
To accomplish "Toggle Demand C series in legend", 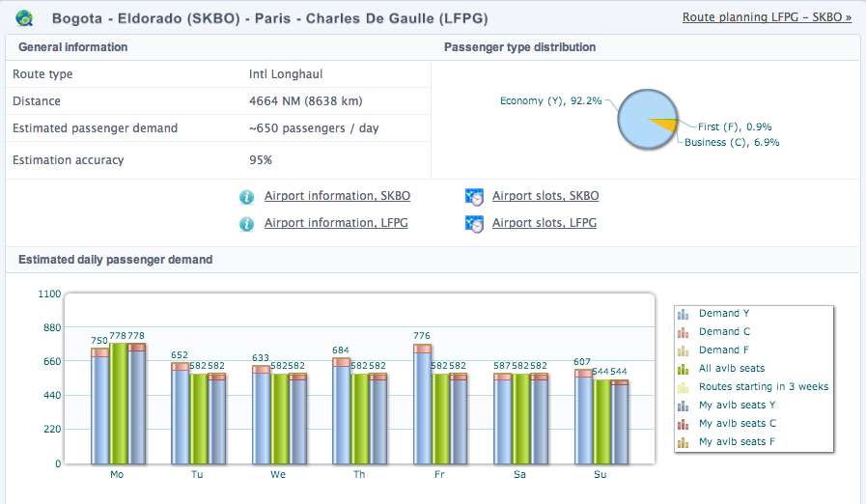I will pos(724,332).
